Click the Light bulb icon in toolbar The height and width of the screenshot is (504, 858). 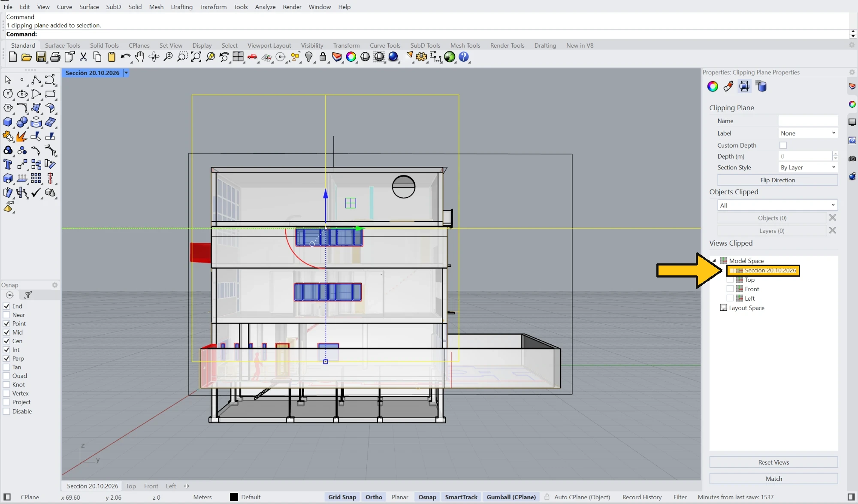pyautogui.click(x=309, y=57)
